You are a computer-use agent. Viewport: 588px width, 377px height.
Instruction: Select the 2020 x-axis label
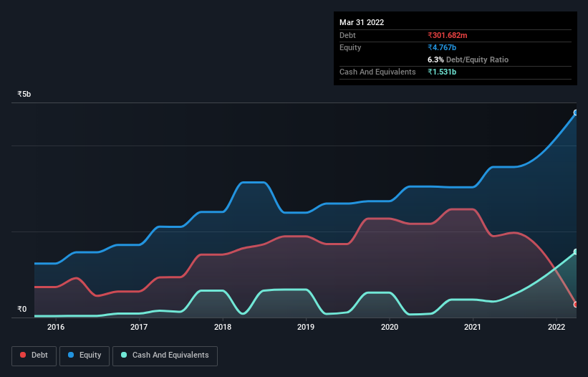390,327
